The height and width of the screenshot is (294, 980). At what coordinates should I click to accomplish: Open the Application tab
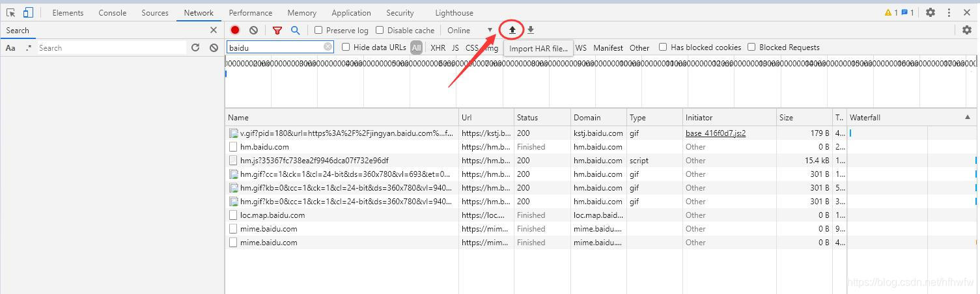click(351, 12)
